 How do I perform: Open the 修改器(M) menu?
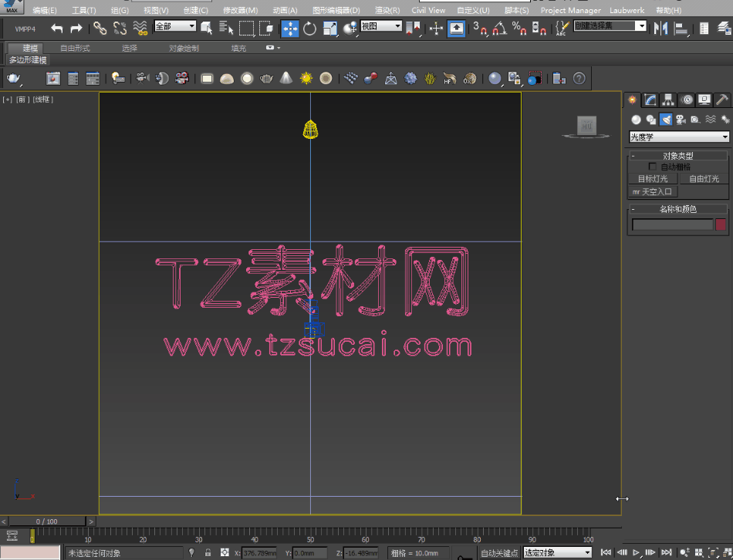click(x=240, y=10)
